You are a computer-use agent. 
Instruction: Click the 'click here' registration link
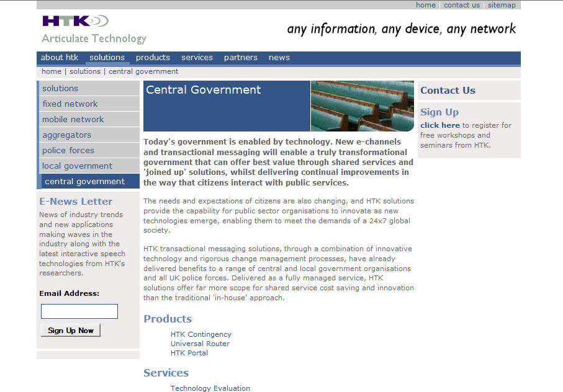pyautogui.click(x=440, y=125)
